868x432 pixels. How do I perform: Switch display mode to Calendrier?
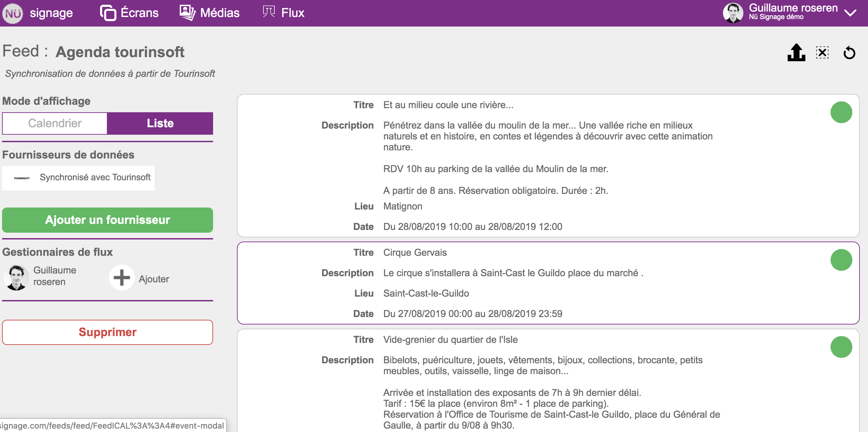tap(55, 123)
